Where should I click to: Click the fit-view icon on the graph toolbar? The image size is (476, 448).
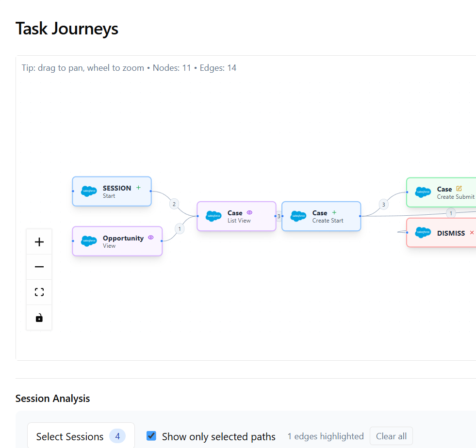coord(39,291)
